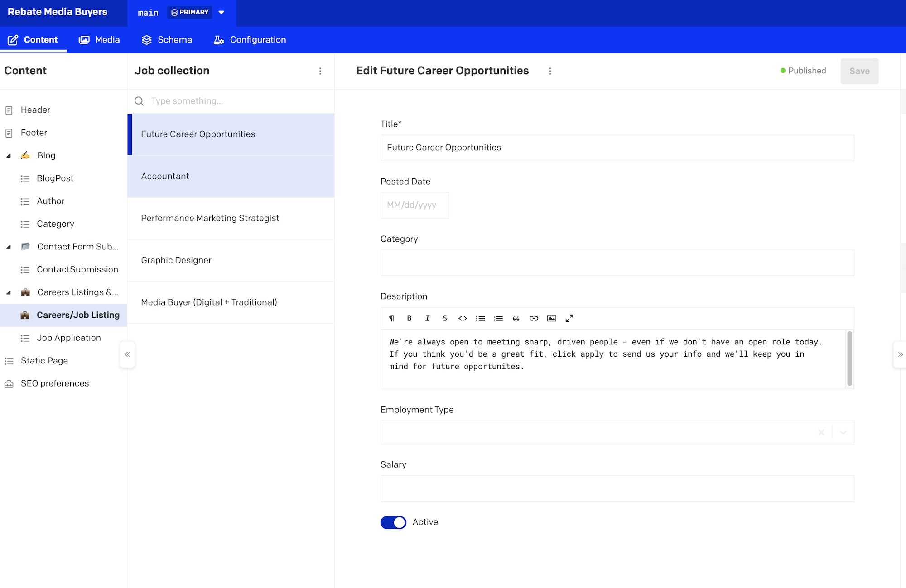Click the Save button
The image size is (906, 588).
click(x=859, y=71)
